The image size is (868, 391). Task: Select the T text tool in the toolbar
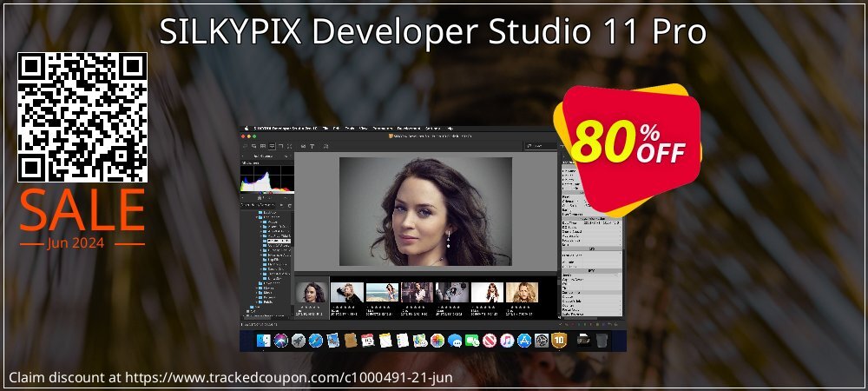pos(312,146)
